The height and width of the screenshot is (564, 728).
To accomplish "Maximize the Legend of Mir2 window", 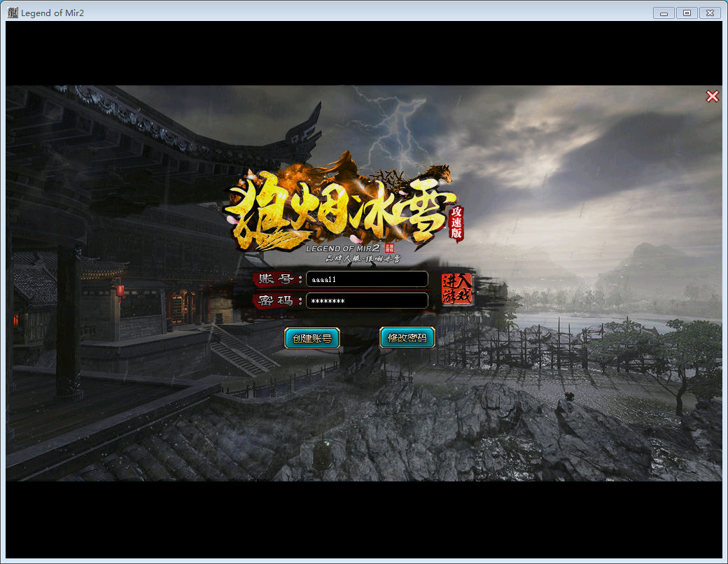I will pos(687,13).
